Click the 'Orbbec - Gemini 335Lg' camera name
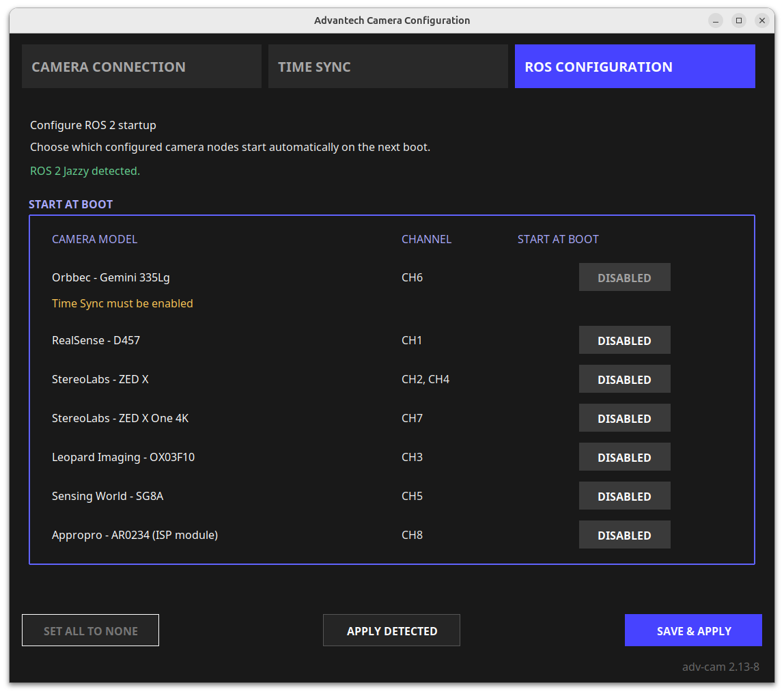 click(x=111, y=277)
